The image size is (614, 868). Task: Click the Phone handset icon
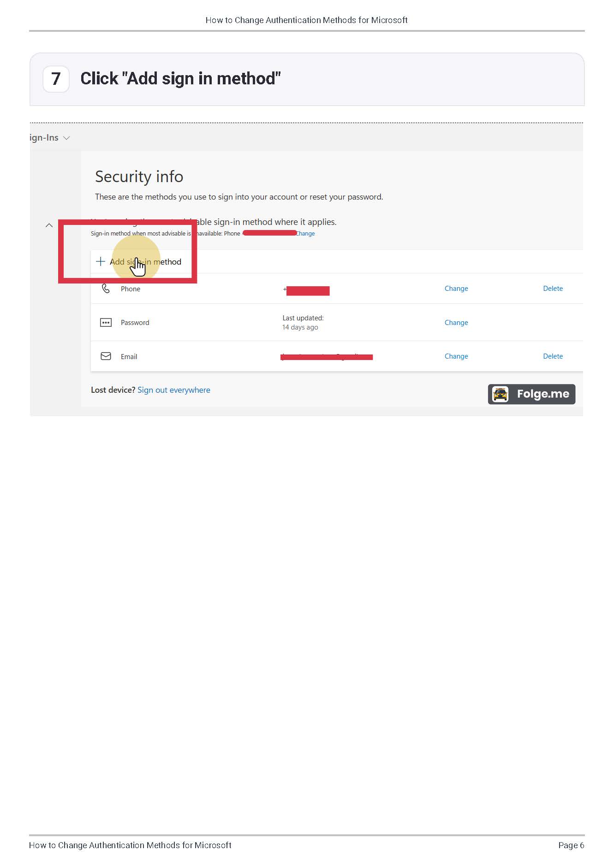click(x=106, y=289)
